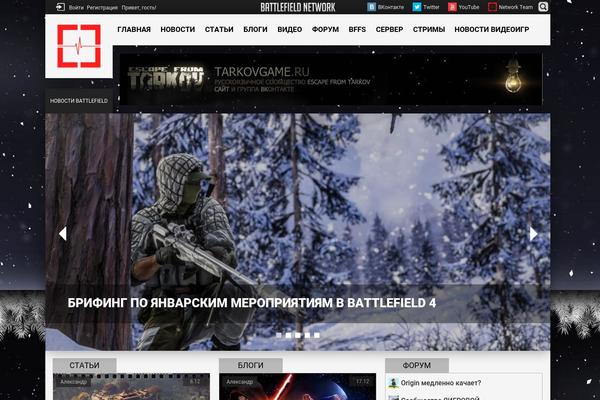Open the ФОРУМ menu item
The height and width of the screenshot is (400, 600).
[325, 29]
